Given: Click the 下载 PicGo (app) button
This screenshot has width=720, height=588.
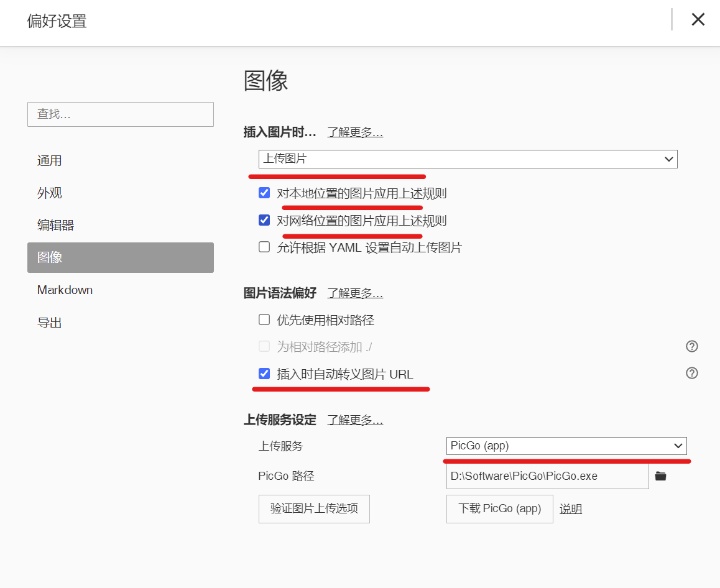Looking at the screenshot, I should [499, 508].
